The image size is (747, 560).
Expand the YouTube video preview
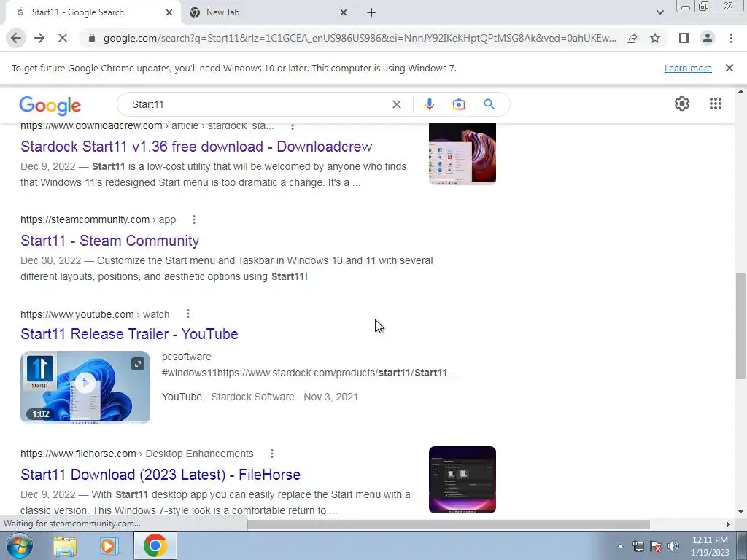(x=138, y=365)
